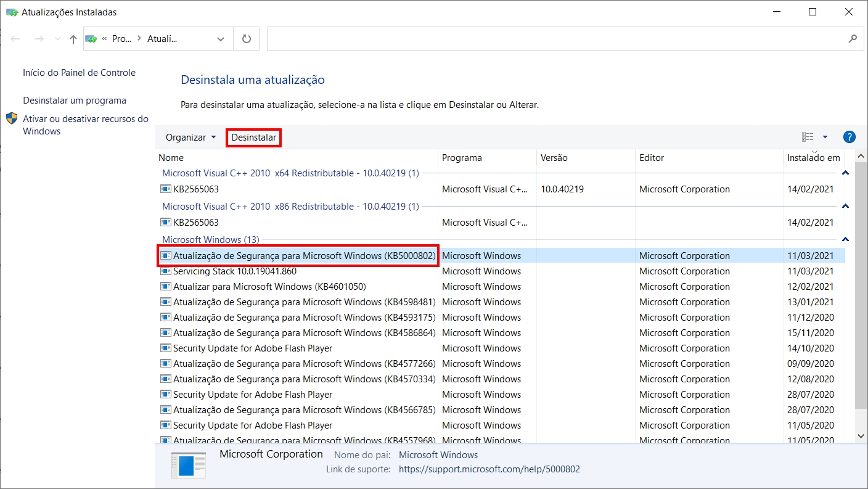Click the update icon beside KB4586864

click(166, 332)
